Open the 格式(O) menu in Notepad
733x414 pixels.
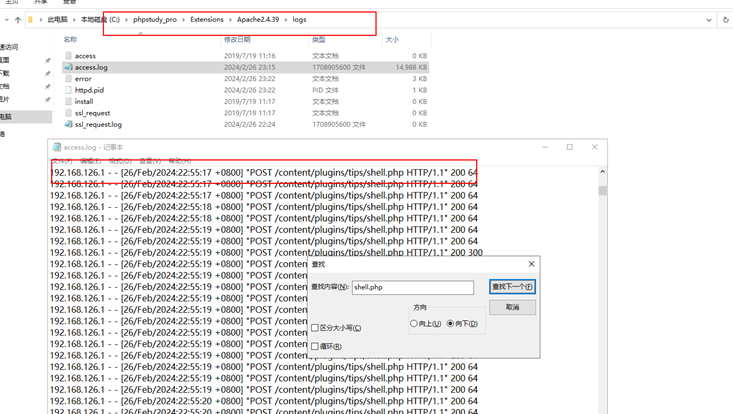click(120, 161)
